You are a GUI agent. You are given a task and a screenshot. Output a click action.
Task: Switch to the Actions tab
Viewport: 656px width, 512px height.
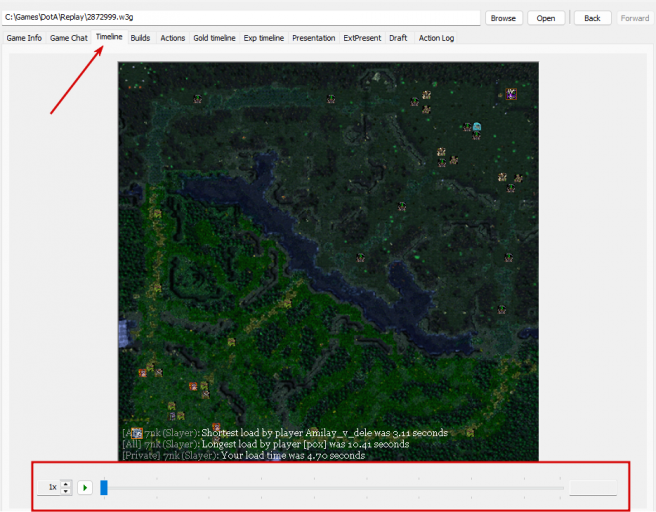pos(173,38)
